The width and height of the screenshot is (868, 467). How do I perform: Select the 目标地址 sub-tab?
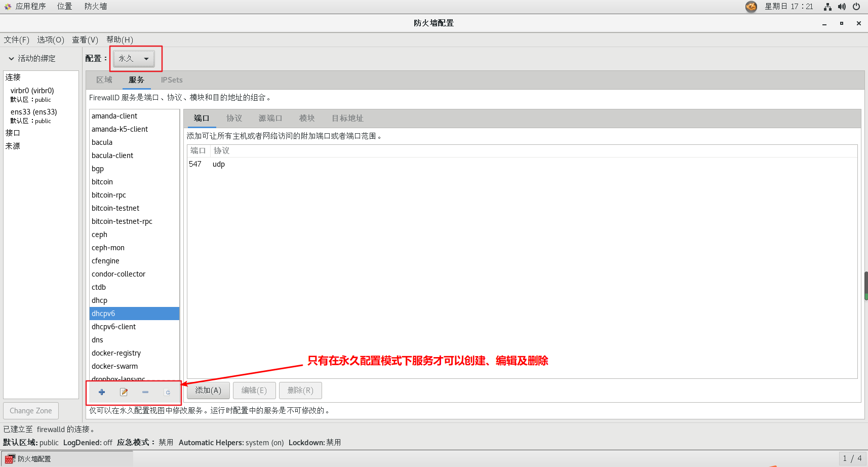point(347,118)
